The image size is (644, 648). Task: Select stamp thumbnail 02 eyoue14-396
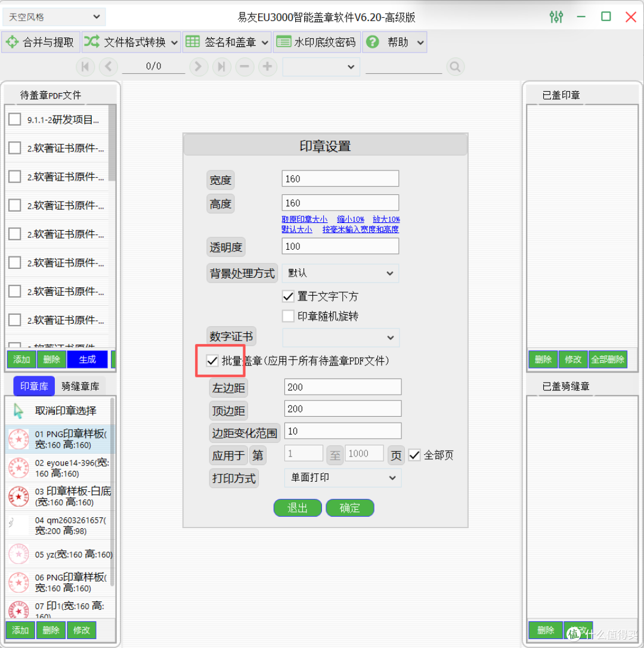[18, 468]
